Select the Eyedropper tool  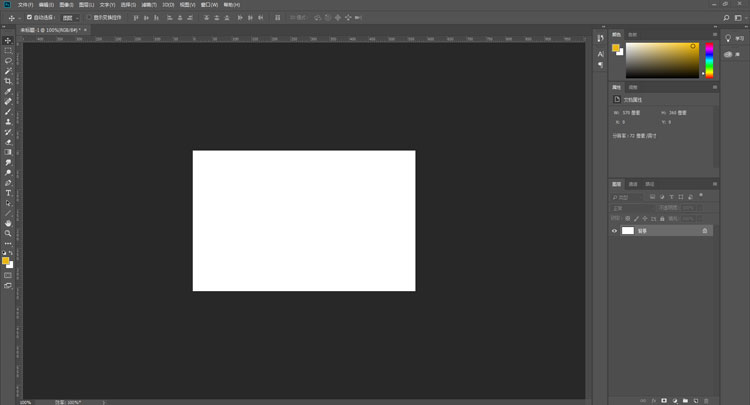[x=8, y=91]
